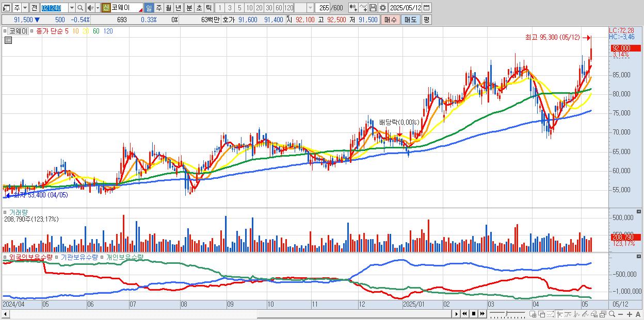Viewport: 644px width, 320px height.
Task: Click the minus zoom-out icon
Action: (x=620, y=314)
